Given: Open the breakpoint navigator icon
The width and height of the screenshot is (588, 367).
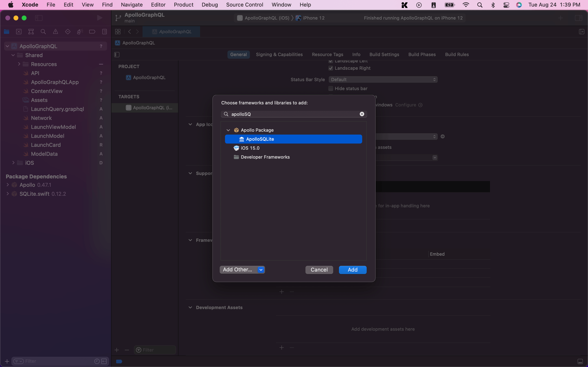Looking at the screenshot, I should pos(92,32).
